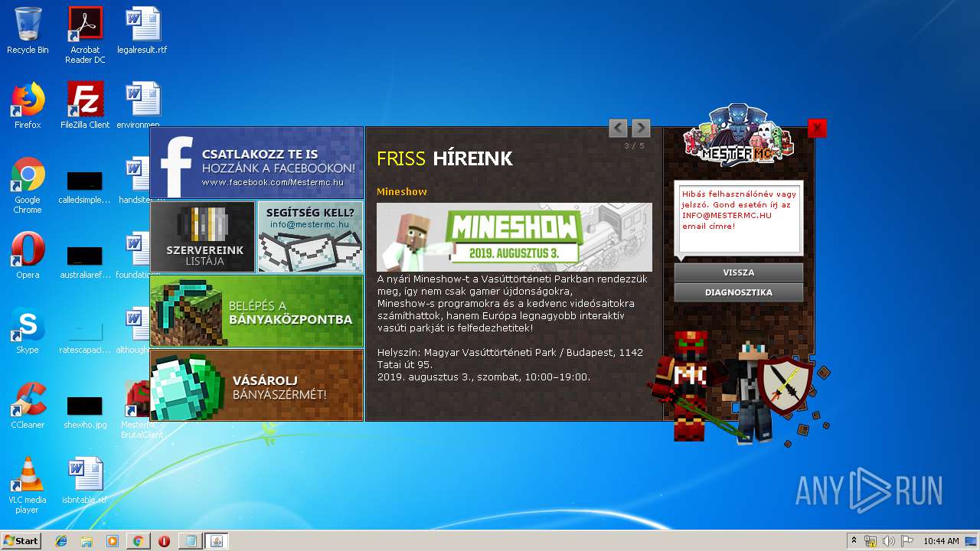Open network status tray icon
Screen dimensions: 980x551
871,541
